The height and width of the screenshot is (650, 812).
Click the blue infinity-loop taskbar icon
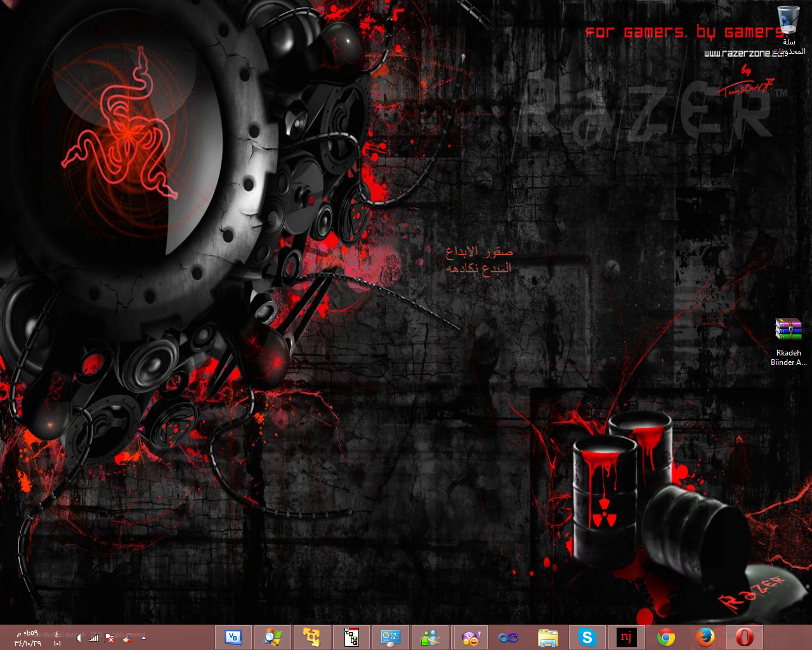click(x=508, y=637)
